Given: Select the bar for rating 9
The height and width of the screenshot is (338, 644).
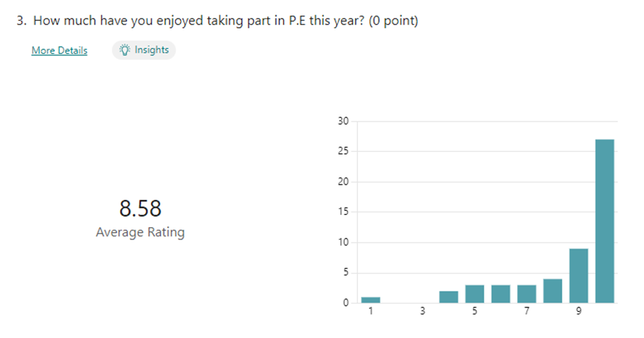Looking at the screenshot, I should [578, 276].
